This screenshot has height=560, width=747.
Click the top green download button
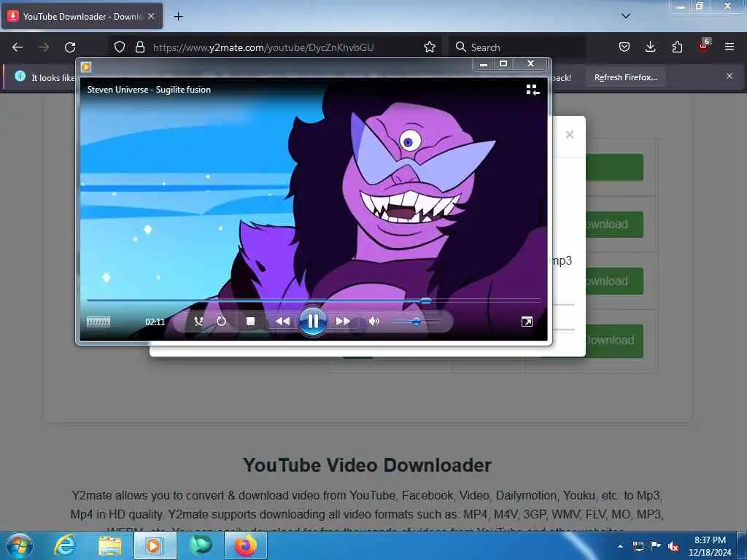coord(614,167)
